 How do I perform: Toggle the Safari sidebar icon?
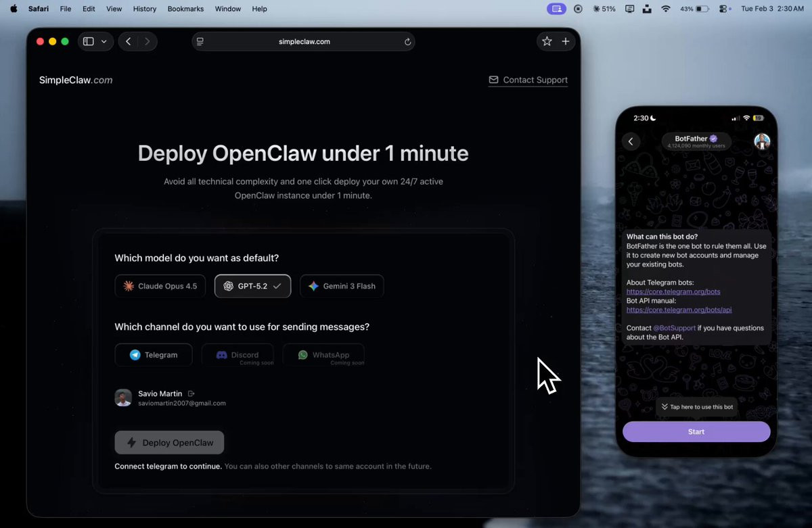click(89, 41)
